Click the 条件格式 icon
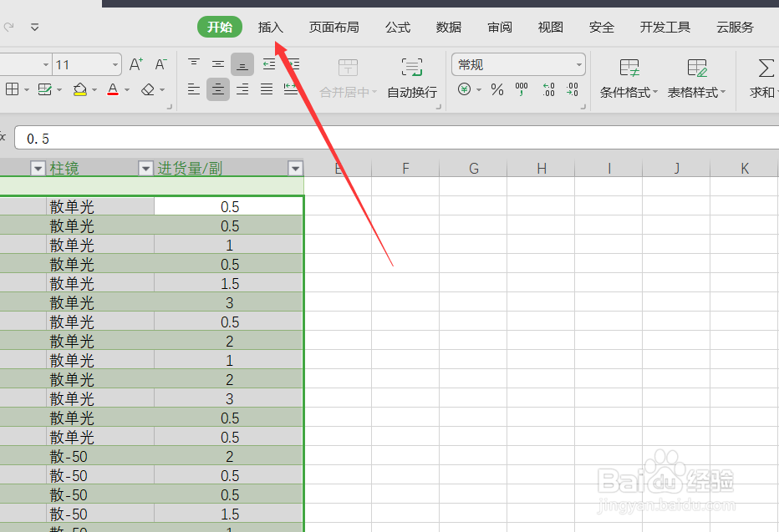779x532 pixels. tap(629, 68)
